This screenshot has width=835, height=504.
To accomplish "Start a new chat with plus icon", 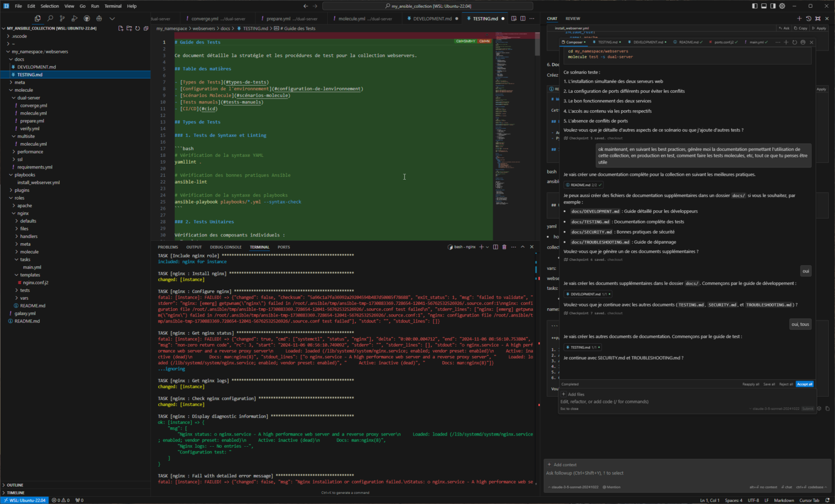I will click(x=799, y=18).
